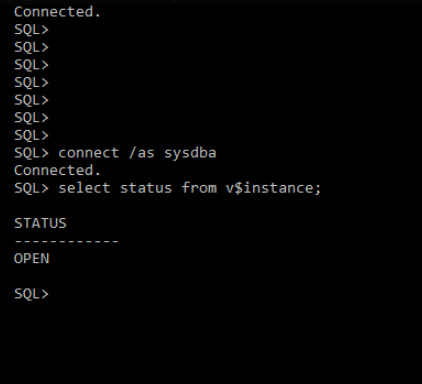
Task: Click lowercase "status" in the select query
Action: pos(146,188)
